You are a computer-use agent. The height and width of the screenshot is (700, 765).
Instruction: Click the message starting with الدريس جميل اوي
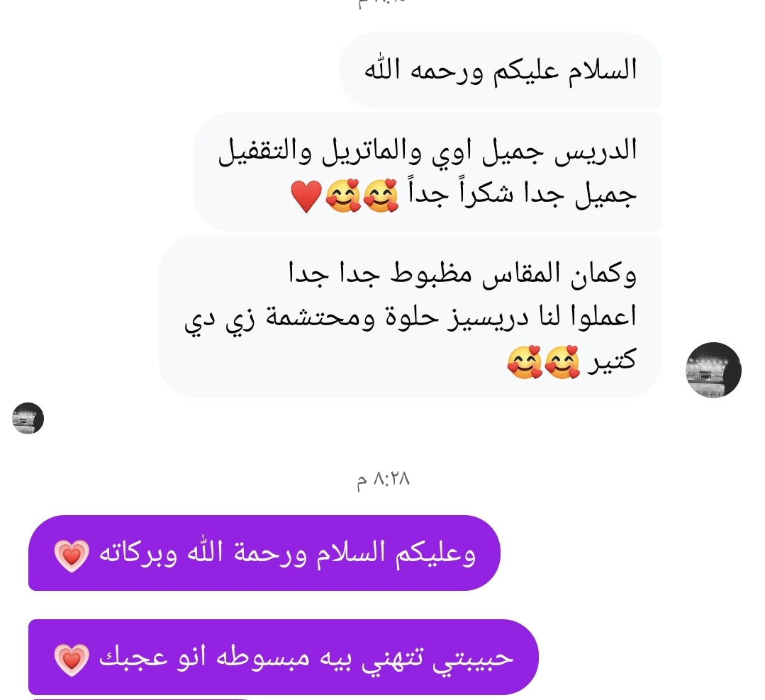pos(428,171)
